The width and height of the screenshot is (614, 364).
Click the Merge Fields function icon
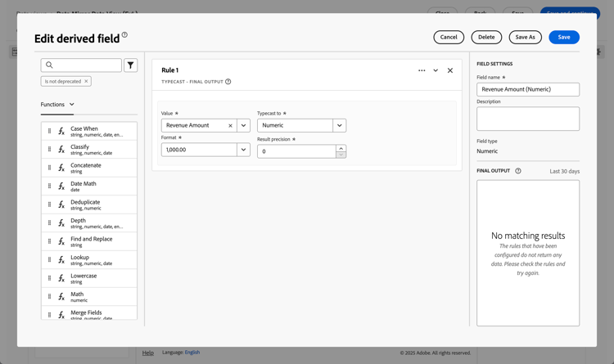tap(61, 315)
